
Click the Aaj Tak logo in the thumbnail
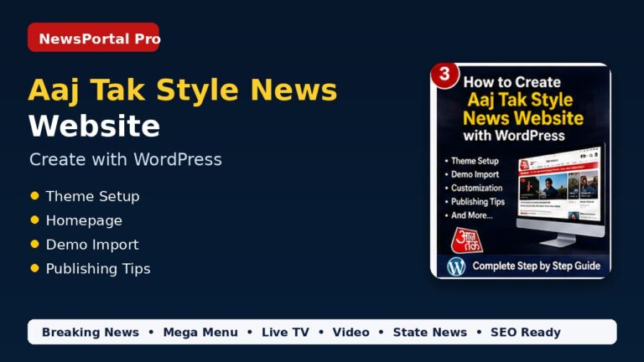[x=467, y=240]
